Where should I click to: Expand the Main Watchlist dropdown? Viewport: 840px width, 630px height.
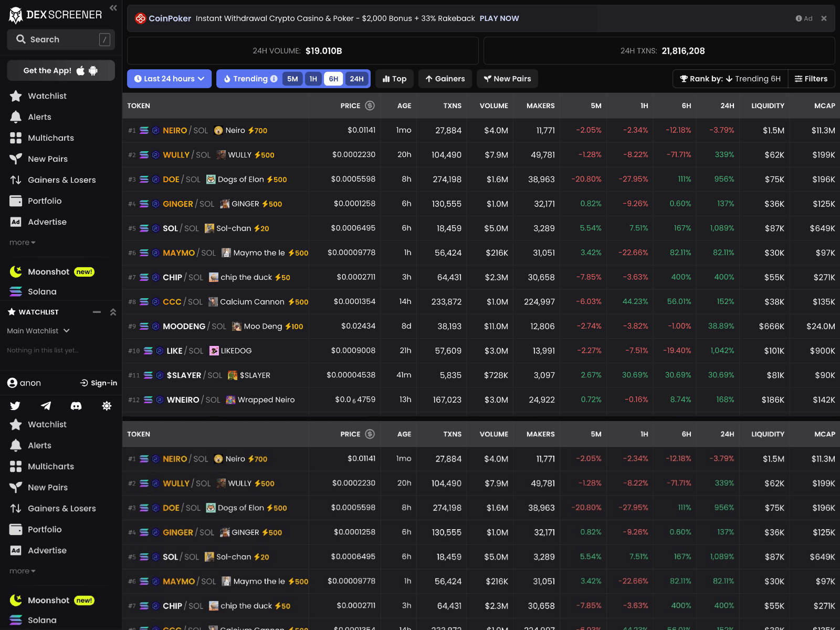[38, 331]
